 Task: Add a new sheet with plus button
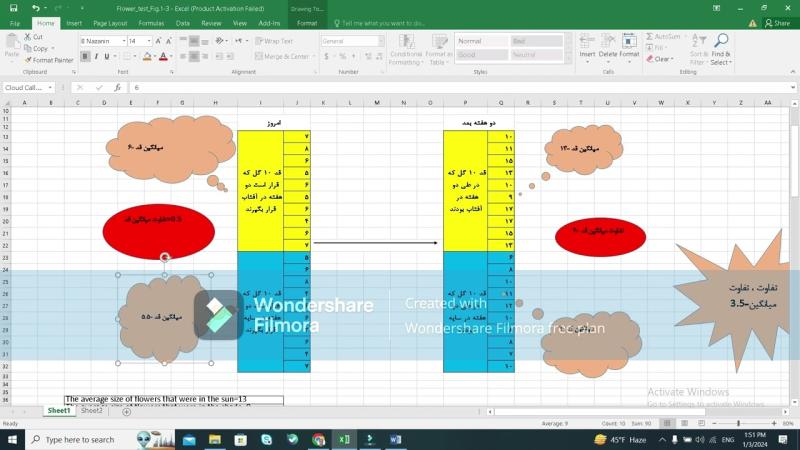pyautogui.click(x=127, y=411)
